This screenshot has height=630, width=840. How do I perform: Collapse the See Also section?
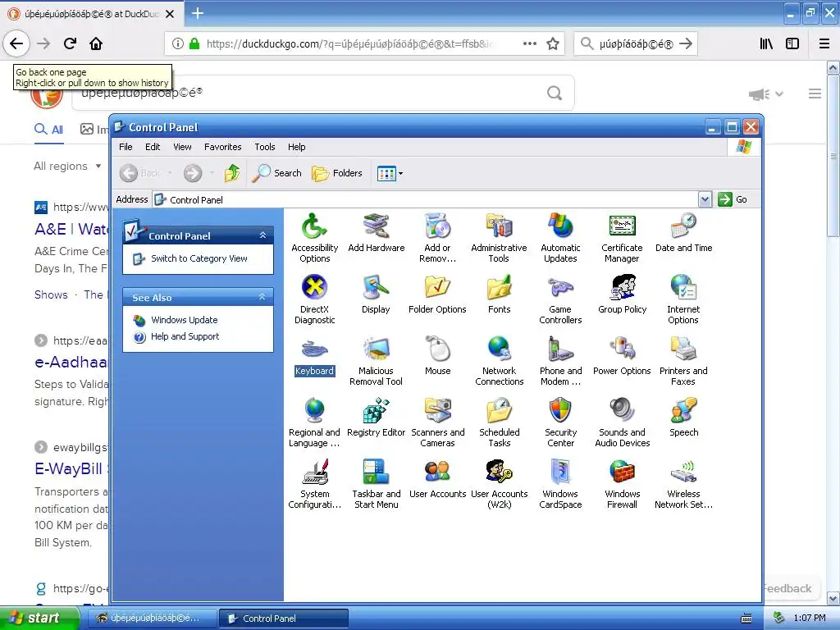[262, 297]
